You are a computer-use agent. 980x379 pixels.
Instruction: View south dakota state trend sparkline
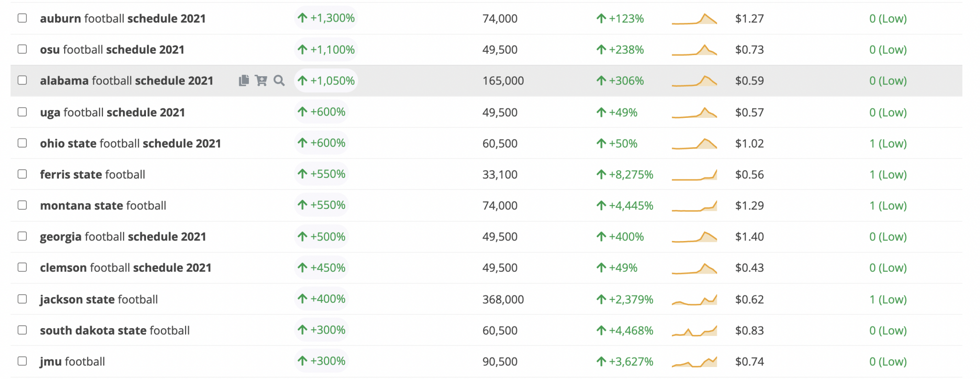pyautogui.click(x=694, y=331)
